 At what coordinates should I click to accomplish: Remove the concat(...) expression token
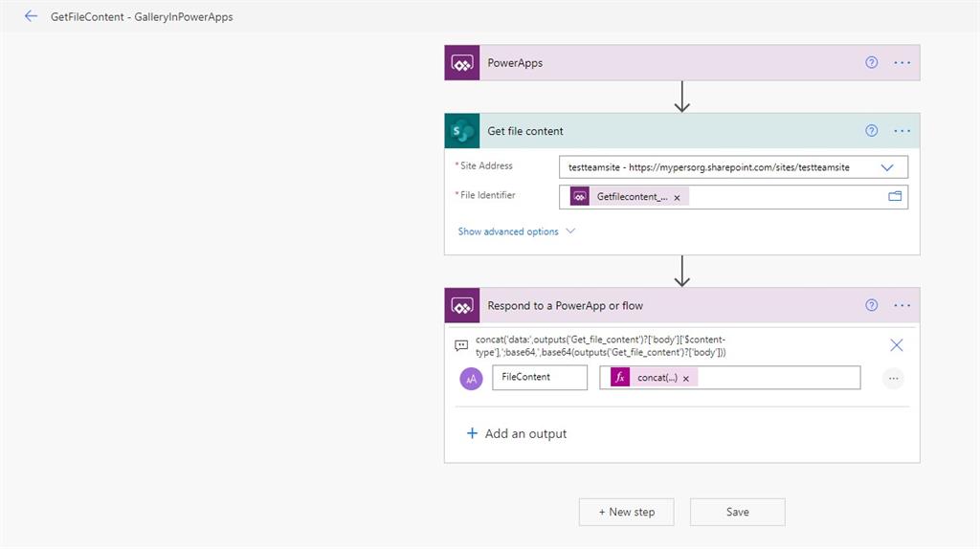point(685,379)
